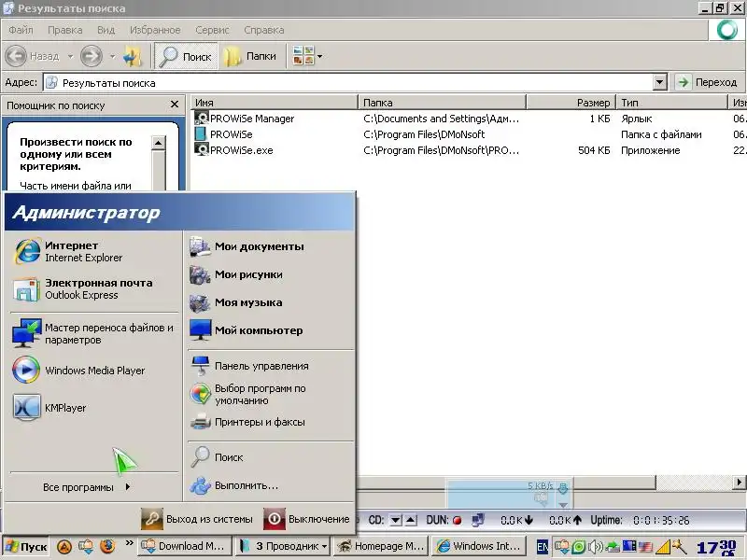Viewport: 747px width, 560px height.
Task: Switch to Download M... taskbar button
Action: pos(185,546)
